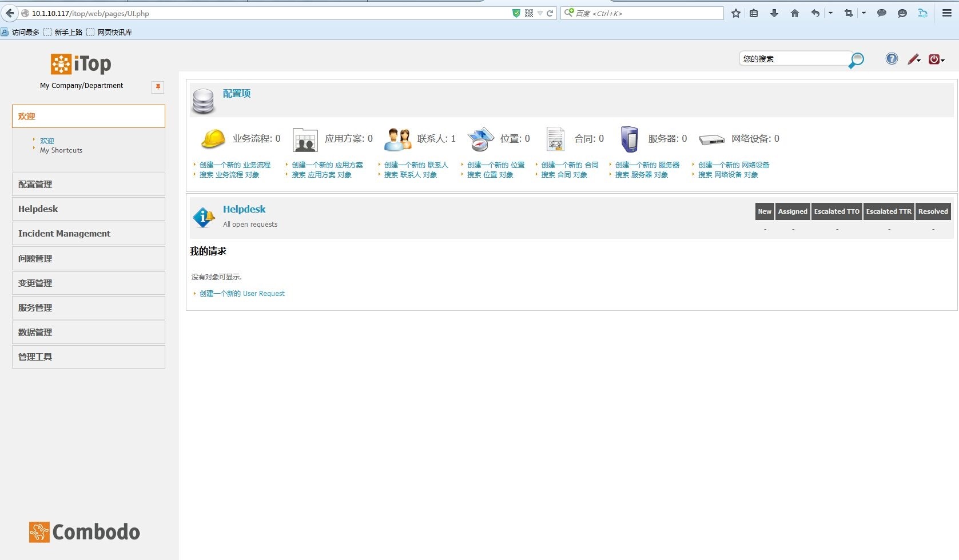Screen dimensions: 959x560
Task: Click the 业务流程 yellow helmet icon
Action: (x=213, y=138)
